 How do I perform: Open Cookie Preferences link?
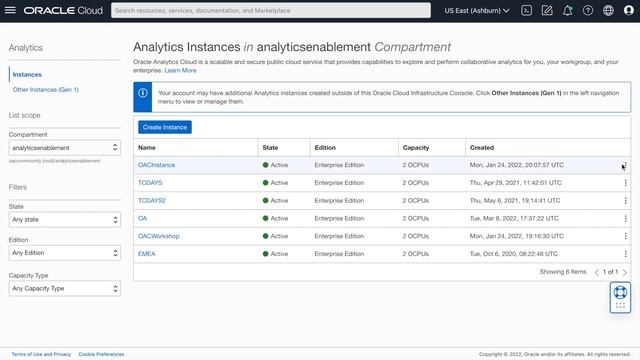tap(102, 354)
